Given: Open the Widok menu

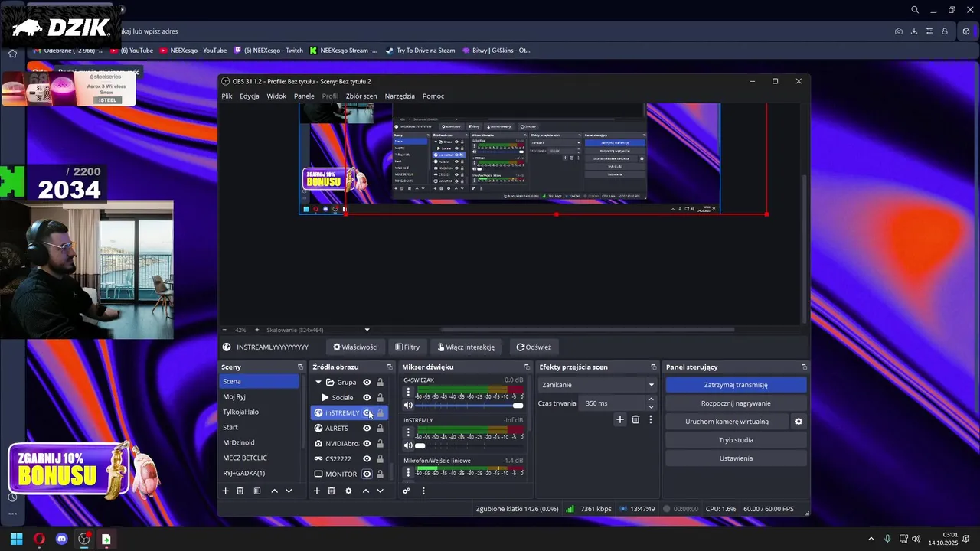Looking at the screenshot, I should [276, 96].
